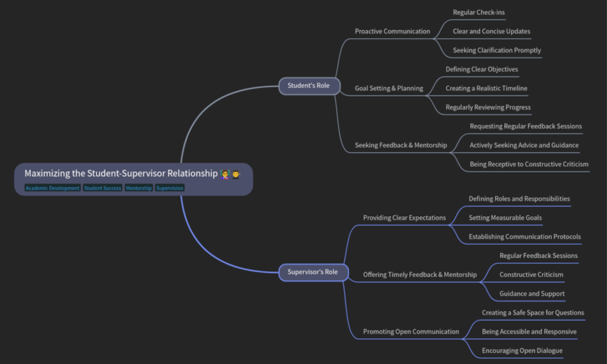This screenshot has width=607, height=364.
Task: Select Offering Timely Feedback & Mentorship node
Action: click(x=419, y=275)
